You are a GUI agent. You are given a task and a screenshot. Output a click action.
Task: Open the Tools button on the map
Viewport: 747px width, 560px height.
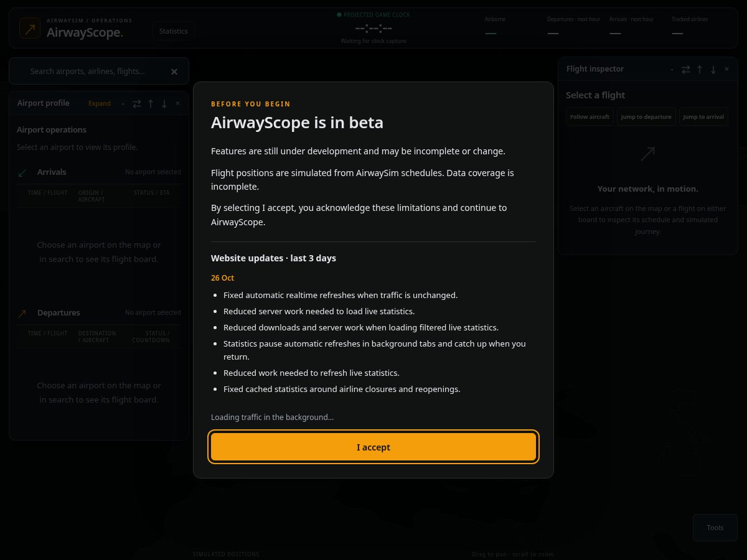pos(715,528)
